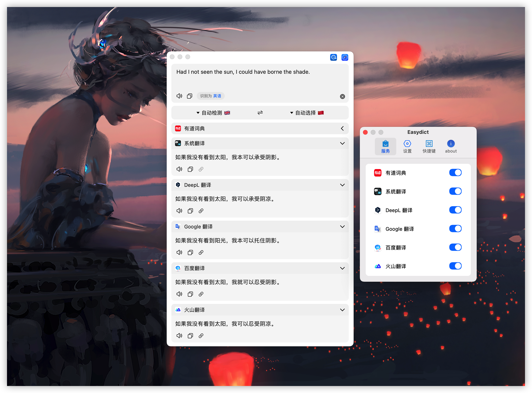Play audio of the 火山翻译 result

click(x=179, y=336)
